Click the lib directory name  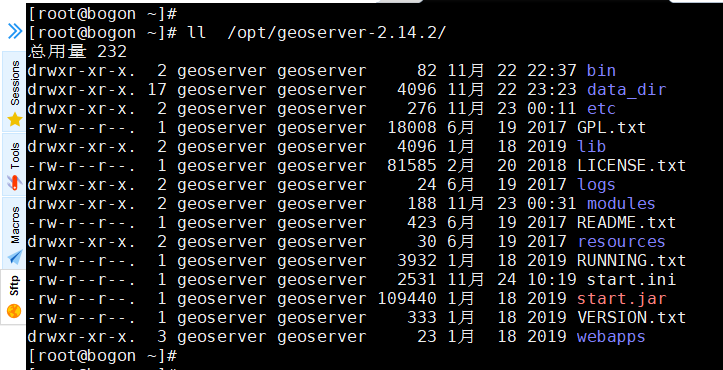click(x=591, y=146)
